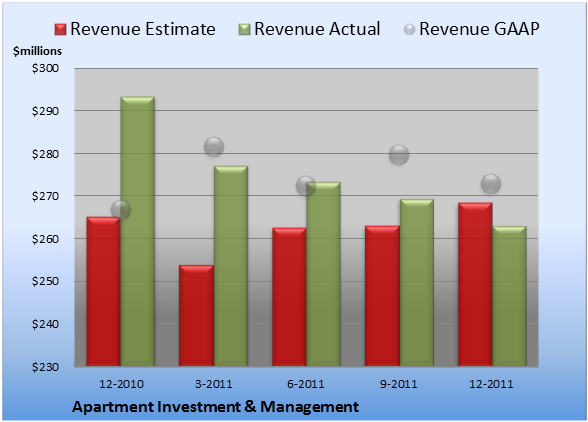588x422 pixels.
Task: Click the '$280' y-axis value
Action: 45,154
